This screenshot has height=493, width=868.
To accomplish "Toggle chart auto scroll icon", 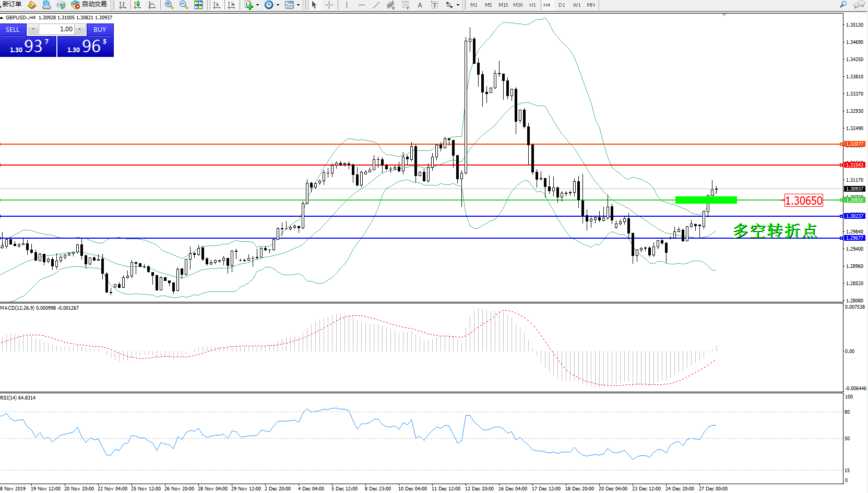I will click(x=217, y=5).
